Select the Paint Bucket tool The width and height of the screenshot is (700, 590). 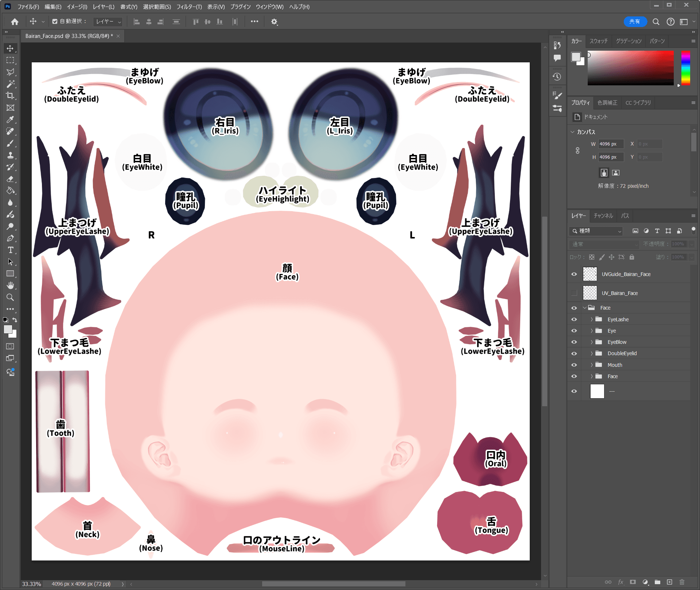[10, 191]
